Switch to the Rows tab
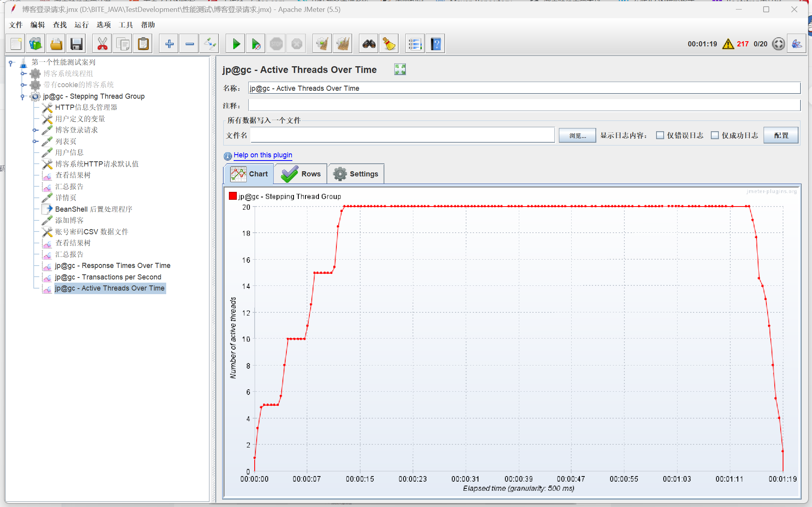The height and width of the screenshot is (507, 812). (x=301, y=174)
